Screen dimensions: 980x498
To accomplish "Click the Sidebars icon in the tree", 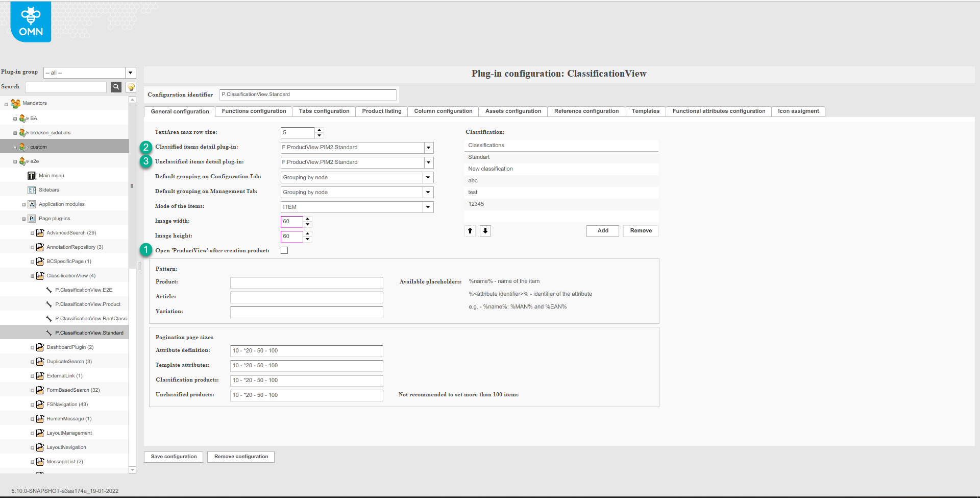I will pos(32,189).
